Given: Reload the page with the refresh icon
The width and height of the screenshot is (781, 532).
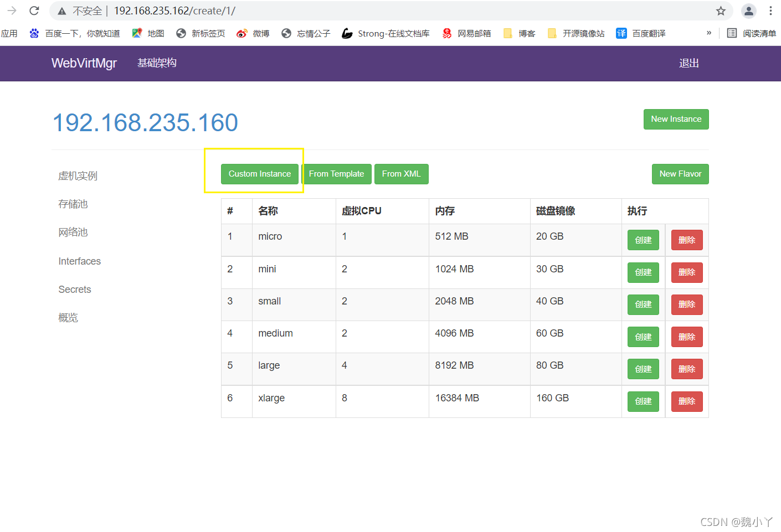Looking at the screenshot, I should click(34, 11).
